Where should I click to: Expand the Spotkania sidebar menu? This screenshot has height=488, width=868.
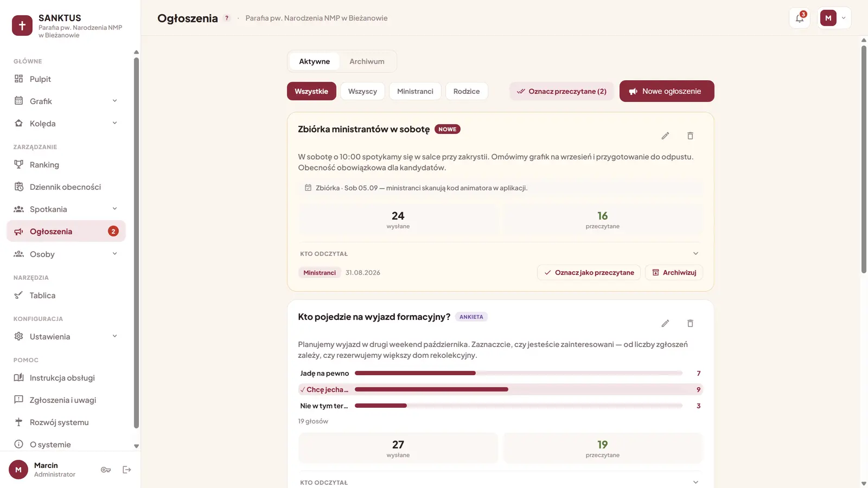point(66,209)
